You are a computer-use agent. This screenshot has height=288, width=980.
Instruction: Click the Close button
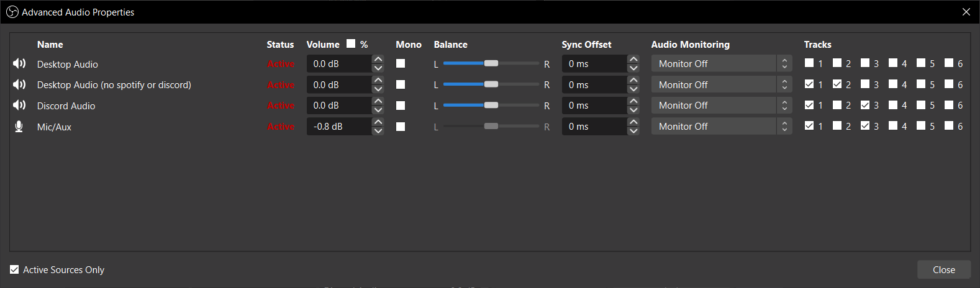[x=944, y=269]
